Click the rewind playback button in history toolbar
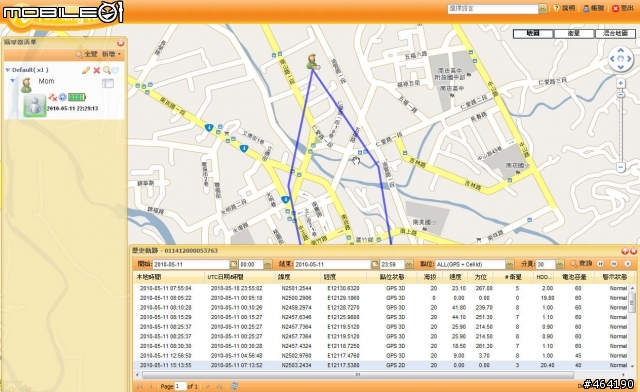 tap(613, 264)
